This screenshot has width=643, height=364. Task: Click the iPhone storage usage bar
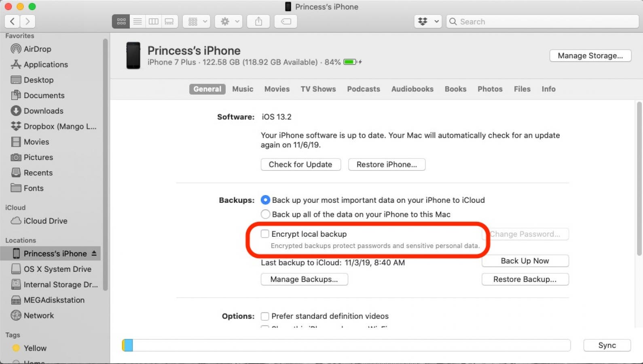346,345
